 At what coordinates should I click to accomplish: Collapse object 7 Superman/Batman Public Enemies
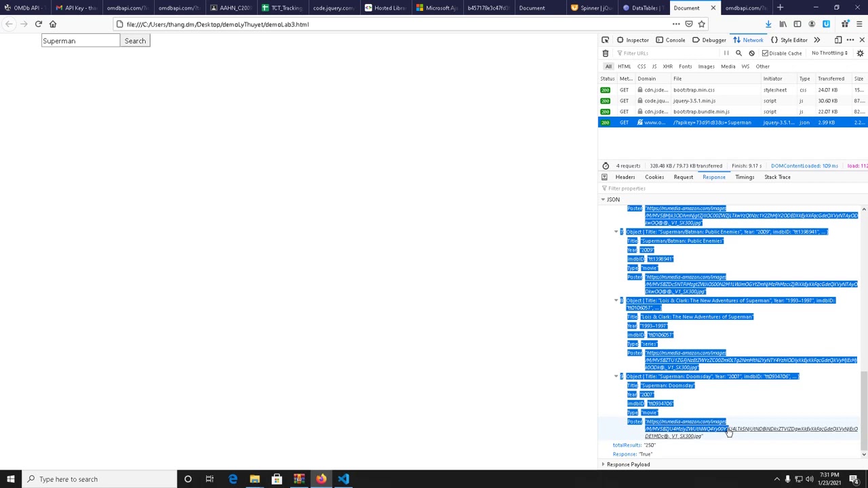(616, 232)
